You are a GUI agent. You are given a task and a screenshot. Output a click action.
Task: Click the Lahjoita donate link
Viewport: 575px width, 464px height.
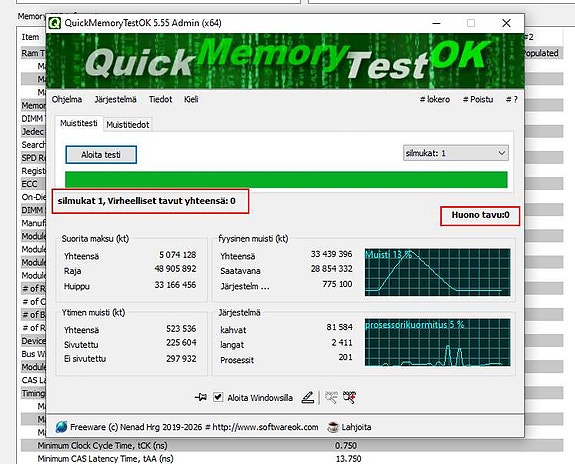[356, 427]
